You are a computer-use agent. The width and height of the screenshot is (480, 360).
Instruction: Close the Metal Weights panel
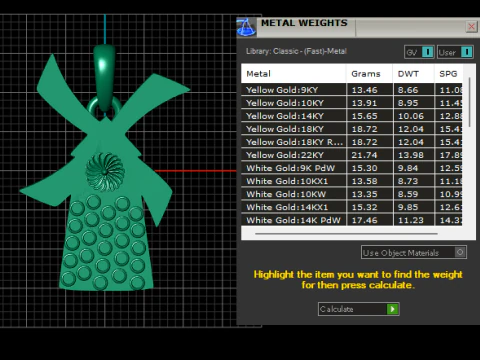tap(471, 27)
